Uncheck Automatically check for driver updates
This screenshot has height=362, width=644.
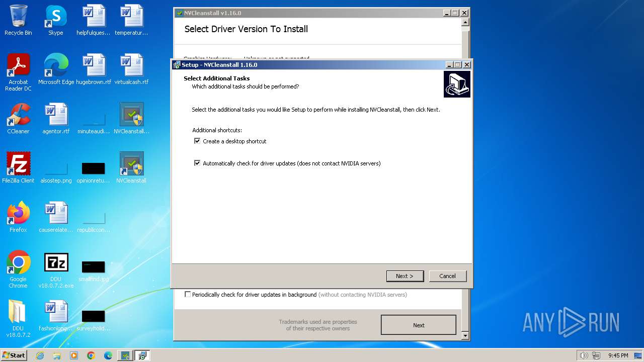click(x=197, y=163)
